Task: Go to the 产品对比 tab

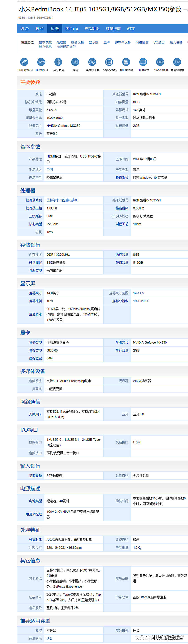Action: (92, 29)
